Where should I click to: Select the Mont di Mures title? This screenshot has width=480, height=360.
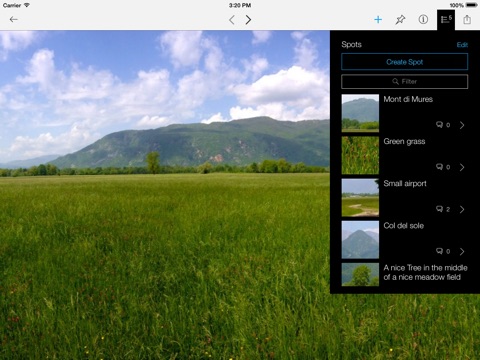[x=408, y=99]
